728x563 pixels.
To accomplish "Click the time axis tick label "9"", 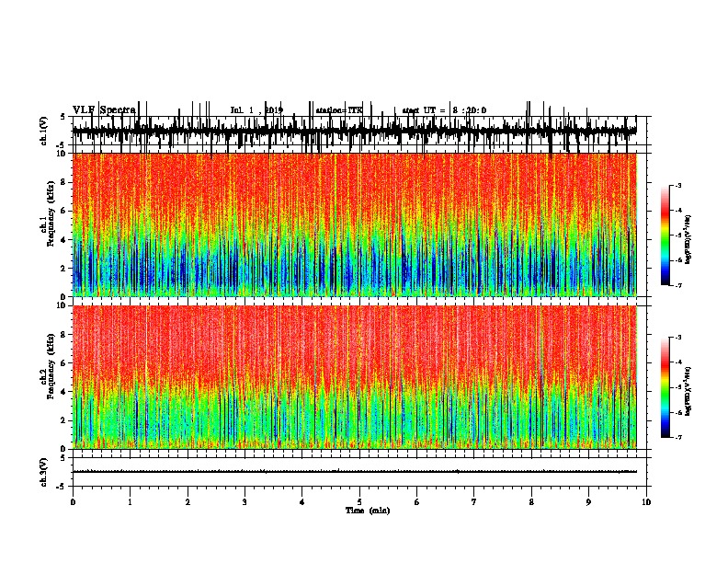I will point(588,502).
